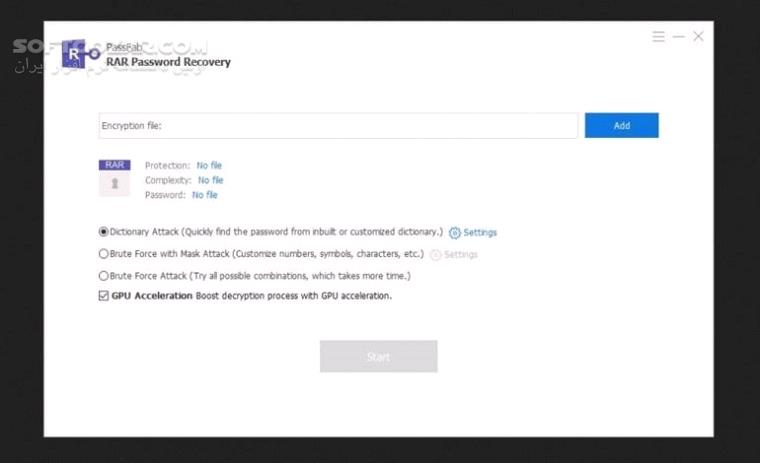760x463 pixels.
Task: Click Complexity value "No file"
Action: pos(210,180)
